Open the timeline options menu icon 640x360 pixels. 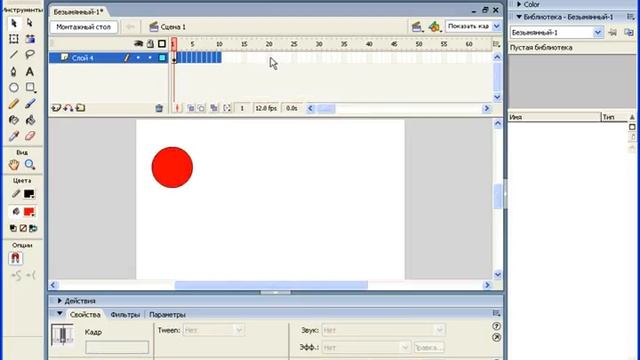click(496, 44)
